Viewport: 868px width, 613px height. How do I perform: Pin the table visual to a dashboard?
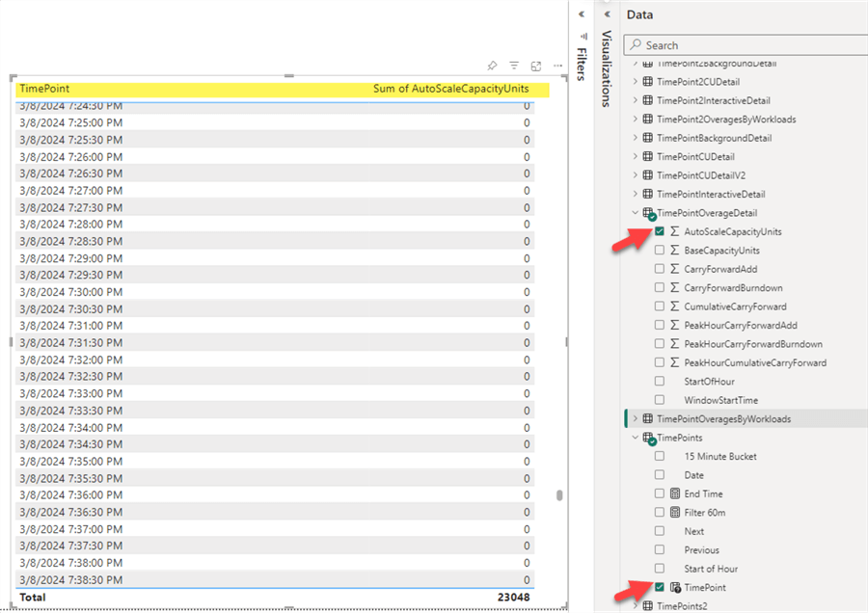point(492,66)
